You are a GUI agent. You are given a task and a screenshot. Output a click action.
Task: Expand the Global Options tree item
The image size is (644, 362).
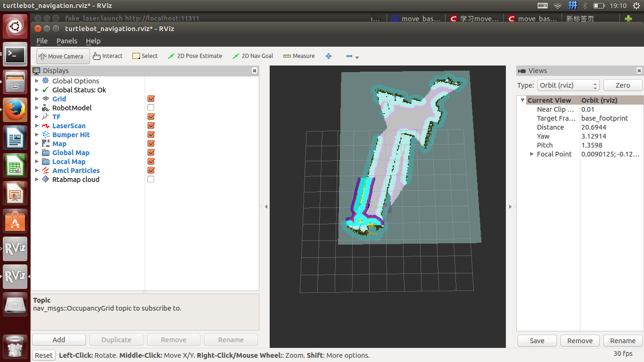37,81
